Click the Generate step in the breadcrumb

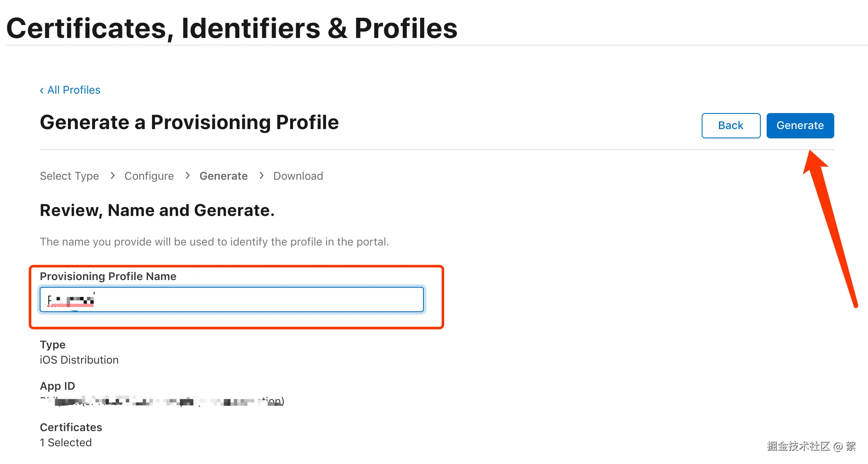coord(223,176)
